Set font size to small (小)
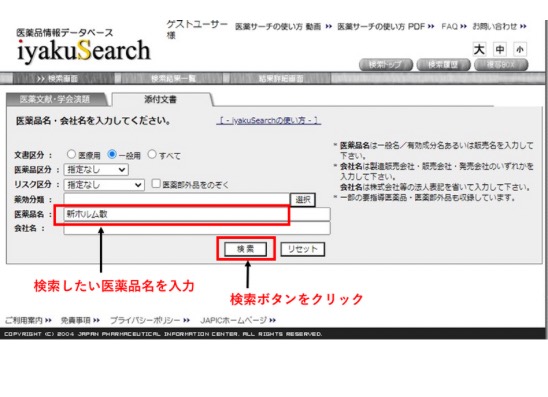 coord(520,49)
